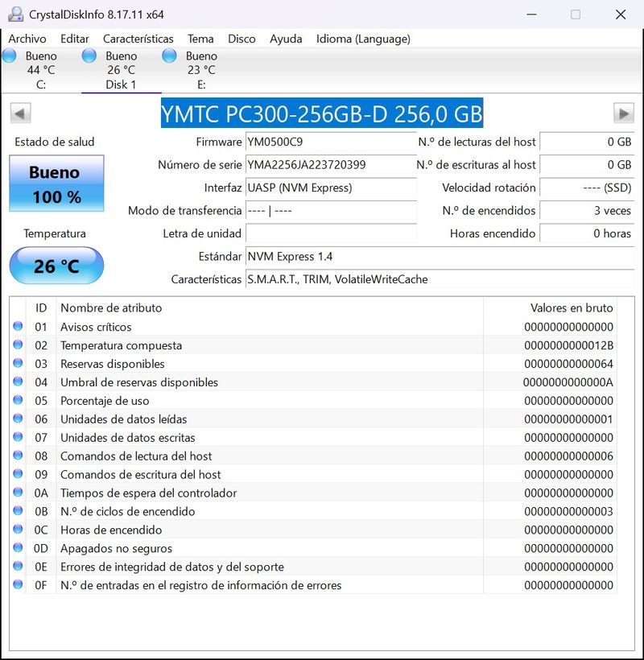Viewport: 644px width, 660px height.
Task: Click the host writes value field
Action: tap(587, 164)
